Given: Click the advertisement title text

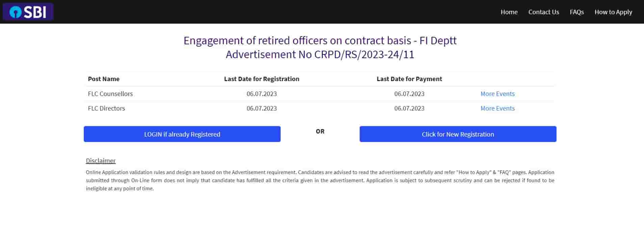Looking at the screenshot, I should tap(320, 47).
